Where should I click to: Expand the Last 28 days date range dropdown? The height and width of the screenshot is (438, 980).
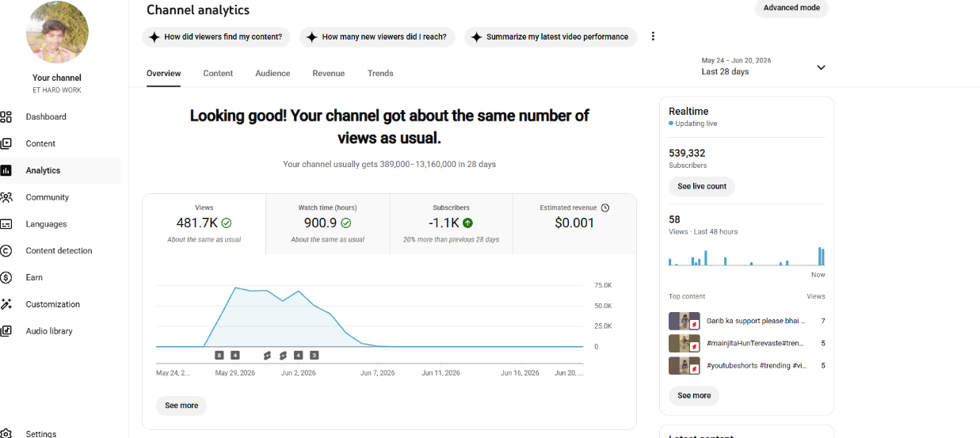(821, 67)
